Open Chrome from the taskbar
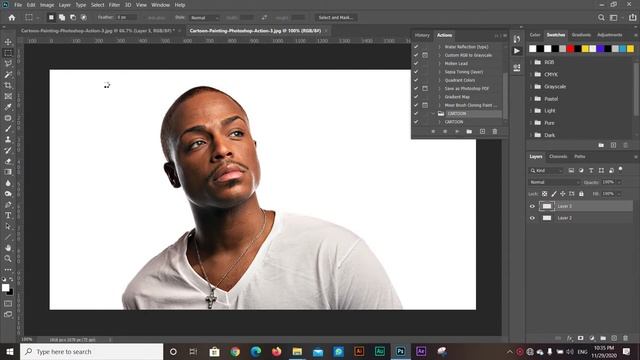The height and width of the screenshot is (360, 640). click(235, 351)
